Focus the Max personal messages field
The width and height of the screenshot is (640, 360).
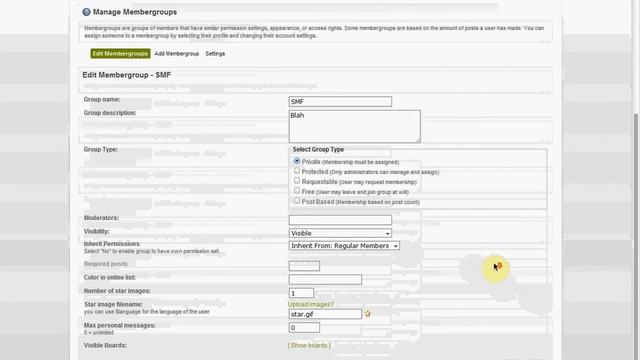pyautogui.click(x=304, y=327)
